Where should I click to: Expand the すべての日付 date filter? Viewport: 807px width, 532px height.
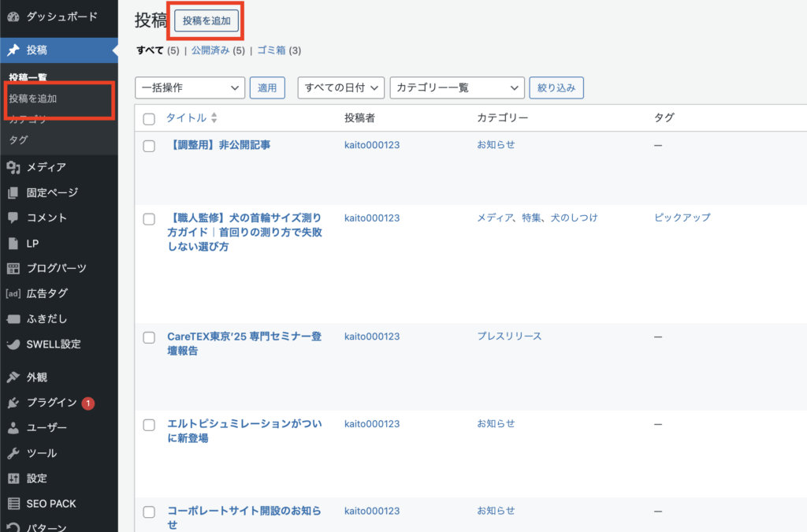[x=340, y=88]
